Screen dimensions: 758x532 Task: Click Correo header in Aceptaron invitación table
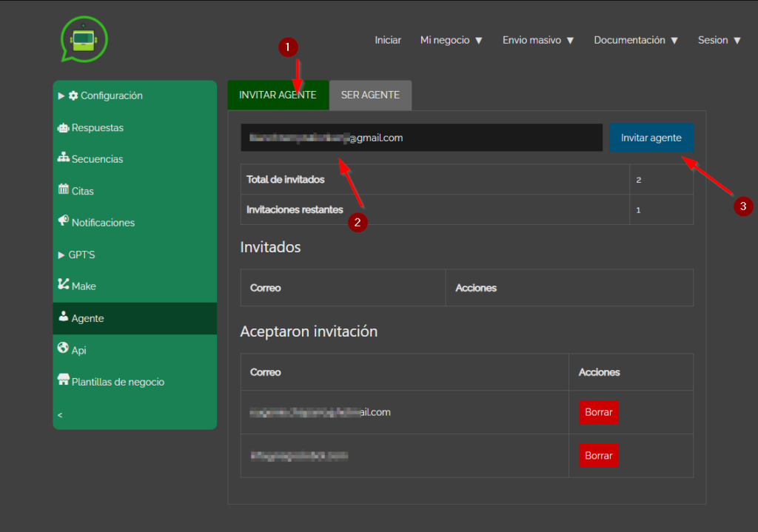[x=266, y=372]
